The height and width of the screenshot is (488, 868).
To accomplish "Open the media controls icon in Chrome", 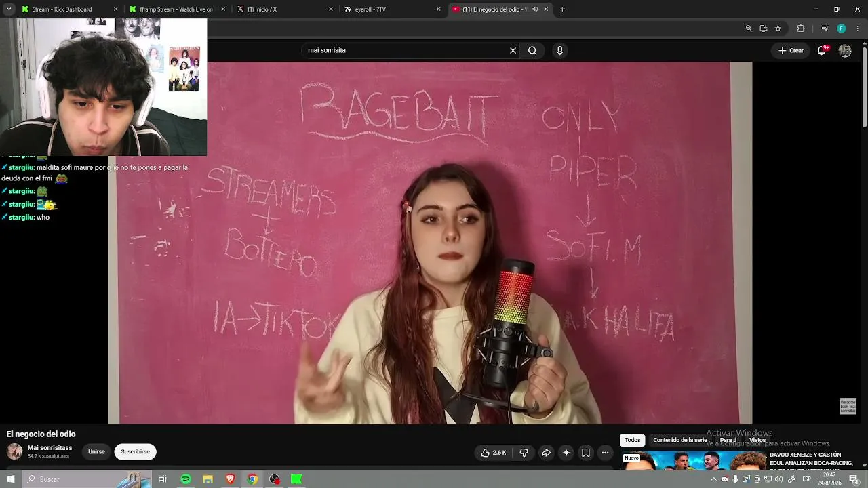I will [825, 28].
